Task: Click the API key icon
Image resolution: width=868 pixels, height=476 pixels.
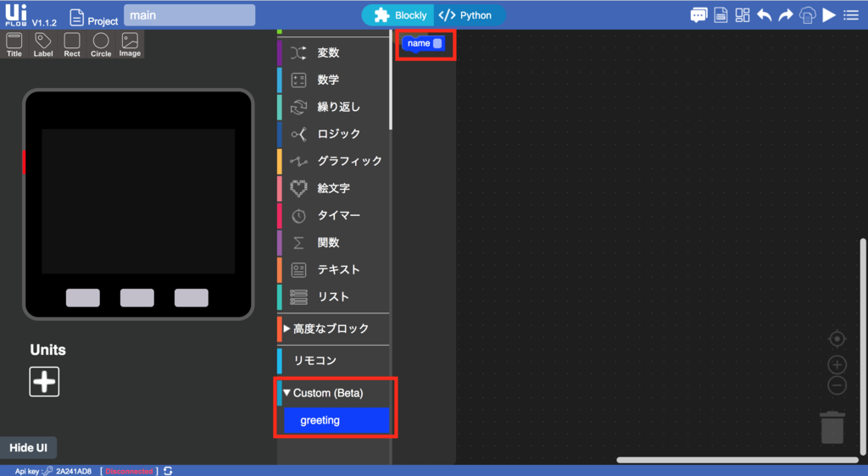Action: [47, 471]
